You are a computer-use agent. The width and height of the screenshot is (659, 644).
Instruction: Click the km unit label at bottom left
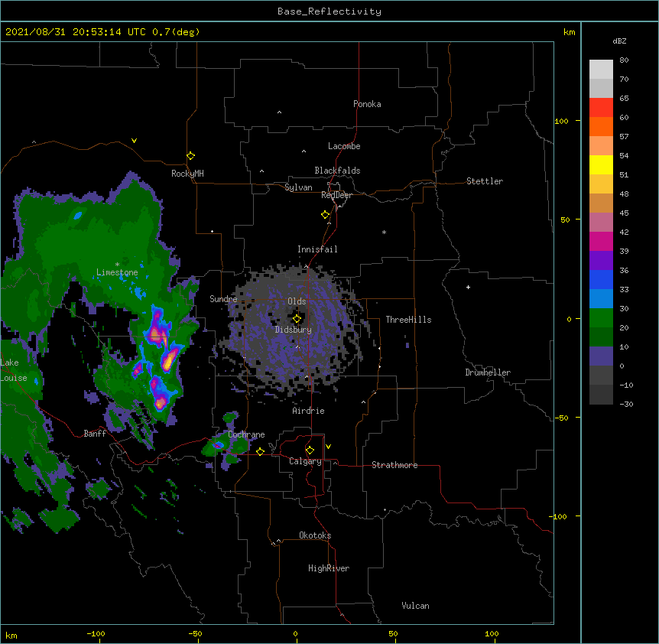coord(11,635)
